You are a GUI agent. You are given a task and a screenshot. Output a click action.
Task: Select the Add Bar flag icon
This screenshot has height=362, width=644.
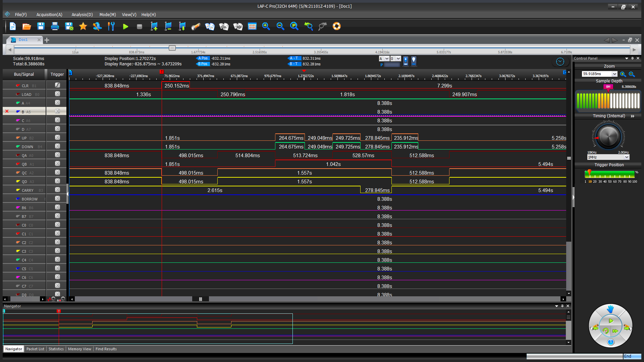coord(154,26)
